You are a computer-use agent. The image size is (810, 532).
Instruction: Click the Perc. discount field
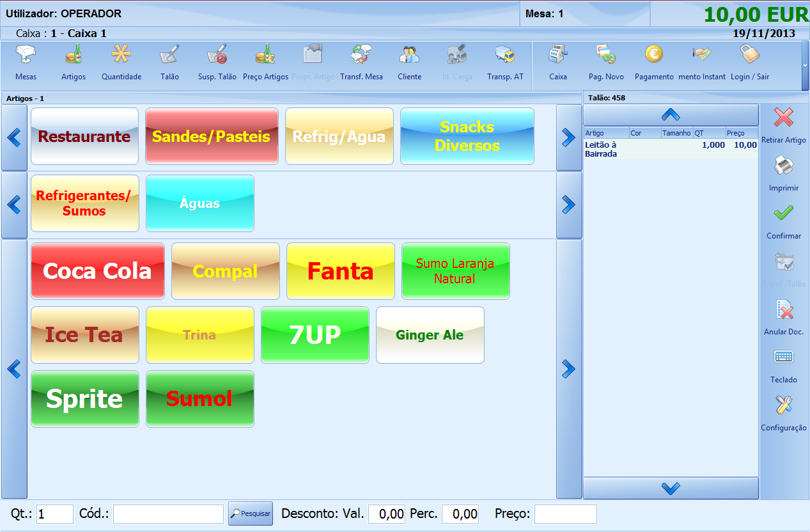[460, 513]
